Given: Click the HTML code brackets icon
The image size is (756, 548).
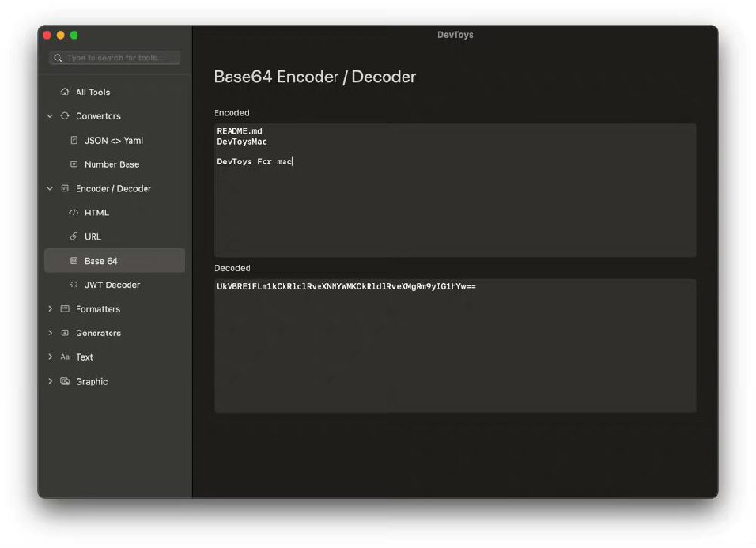Looking at the screenshot, I should pyautogui.click(x=74, y=212).
